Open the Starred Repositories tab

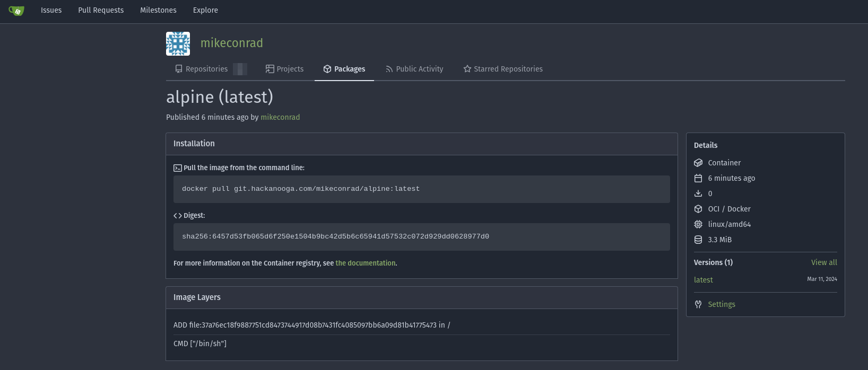point(503,69)
